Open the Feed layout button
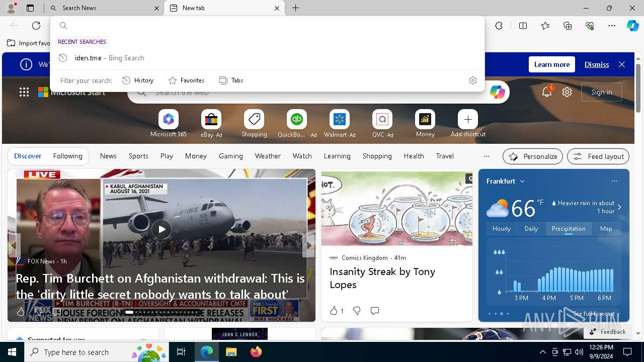The width and height of the screenshot is (644, 362). point(598,156)
